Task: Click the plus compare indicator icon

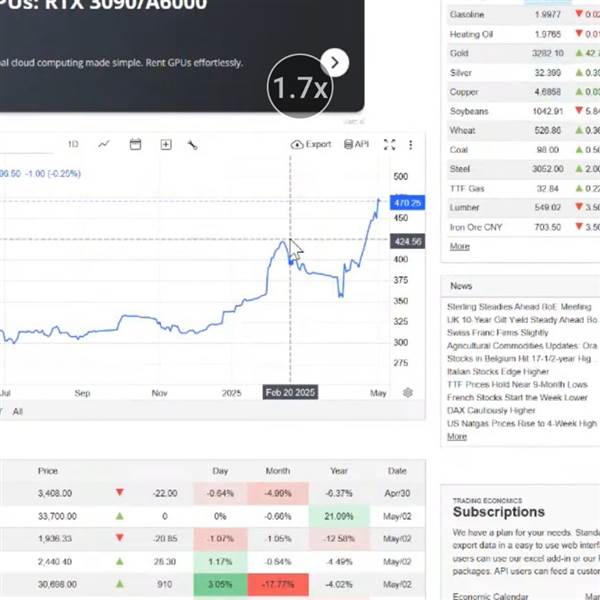Action: pos(166,145)
